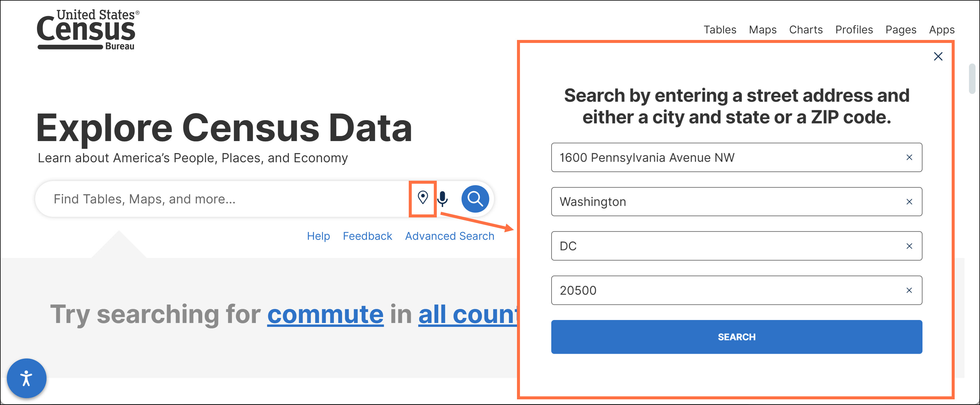Open the location pin address search
Image resolution: width=980 pixels, height=405 pixels.
(423, 198)
